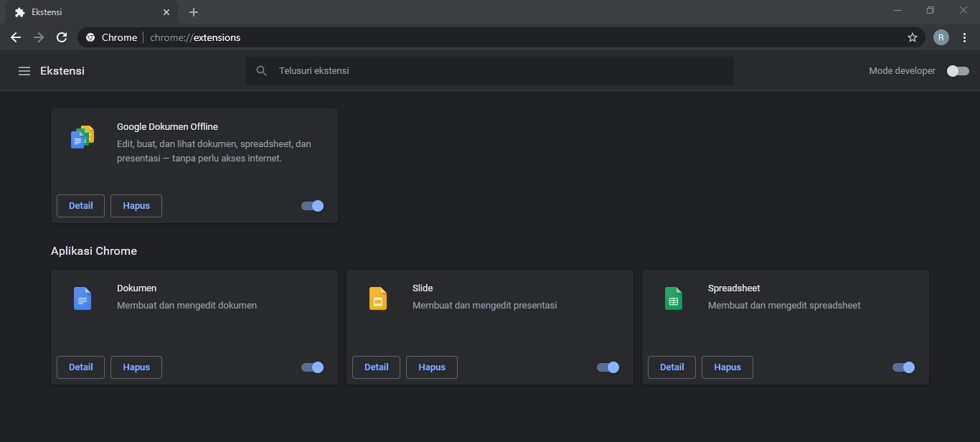Open Chrome's three-dot menu

[964, 37]
